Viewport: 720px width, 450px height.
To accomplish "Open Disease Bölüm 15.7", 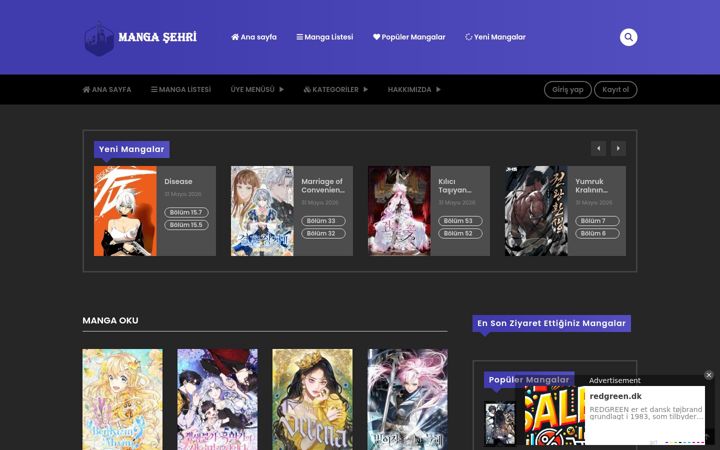I will pyautogui.click(x=186, y=213).
